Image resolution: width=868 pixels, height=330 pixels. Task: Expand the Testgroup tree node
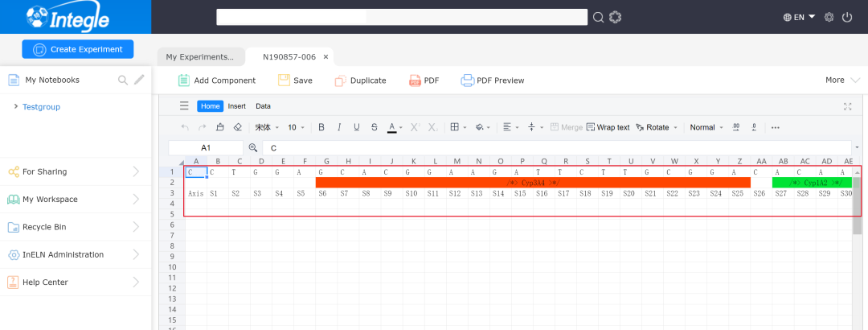(16, 106)
